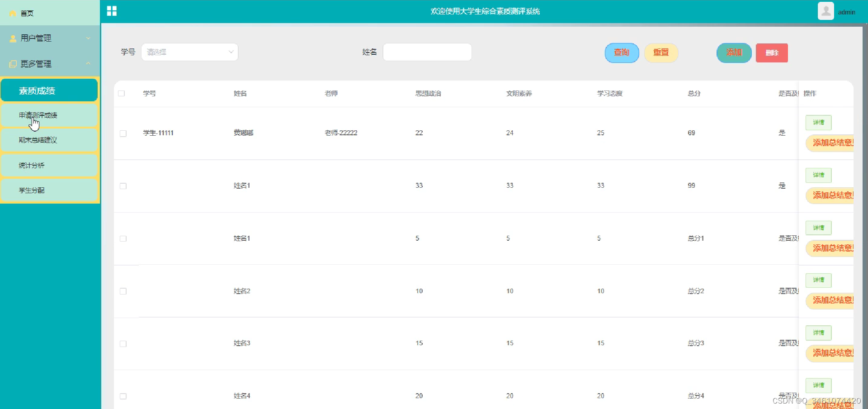This screenshot has width=868, height=409.
Task: Collapse the 更多管理 chevron
Action: point(88,63)
